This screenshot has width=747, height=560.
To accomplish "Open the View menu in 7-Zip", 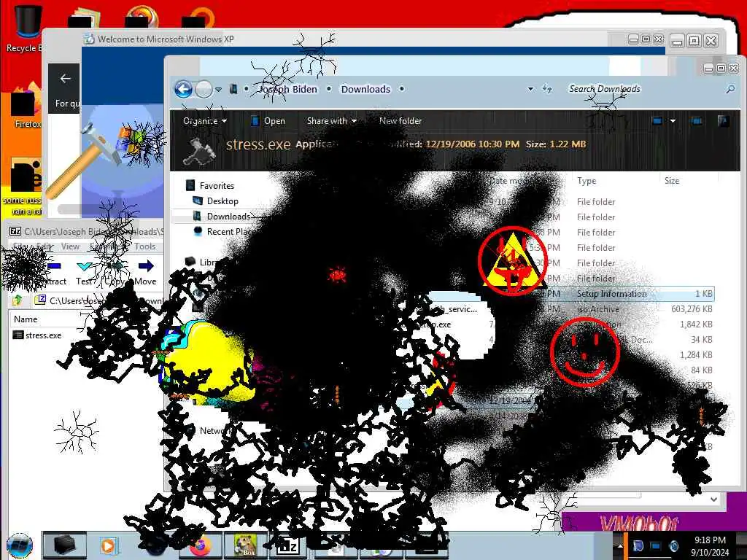I will pos(70,246).
